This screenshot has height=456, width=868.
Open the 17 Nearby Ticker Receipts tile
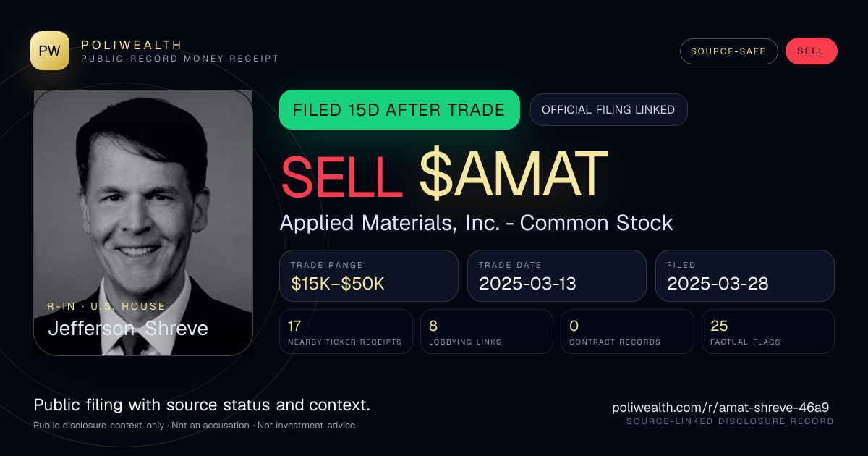[x=346, y=332]
